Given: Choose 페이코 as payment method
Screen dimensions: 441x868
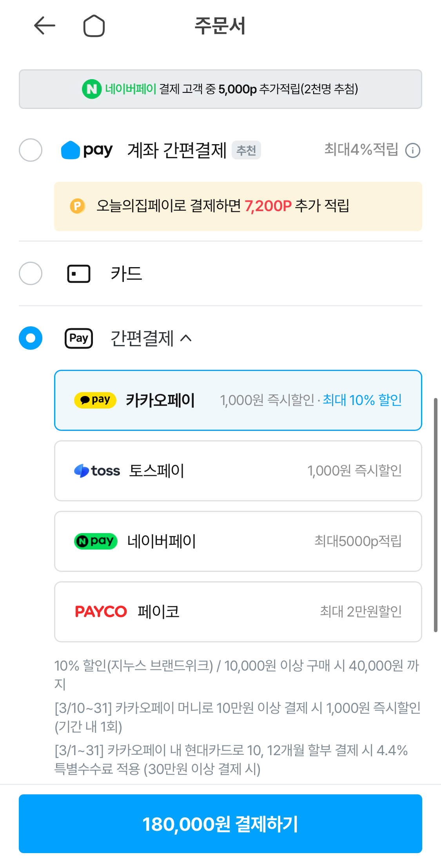Looking at the screenshot, I should coord(238,612).
